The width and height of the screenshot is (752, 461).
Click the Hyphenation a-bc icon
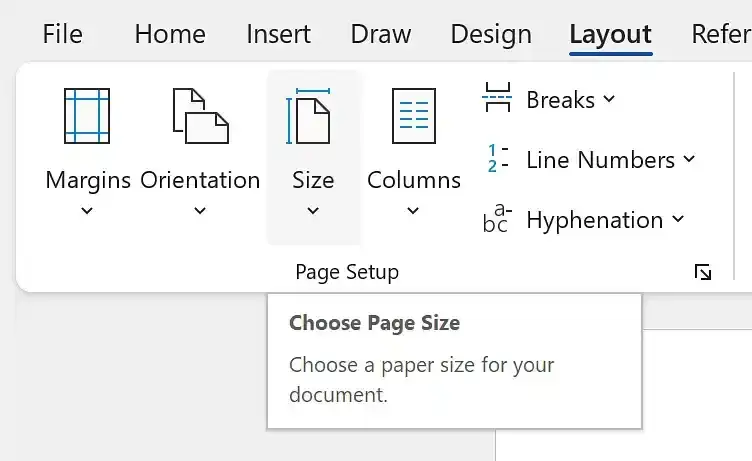[497, 217]
